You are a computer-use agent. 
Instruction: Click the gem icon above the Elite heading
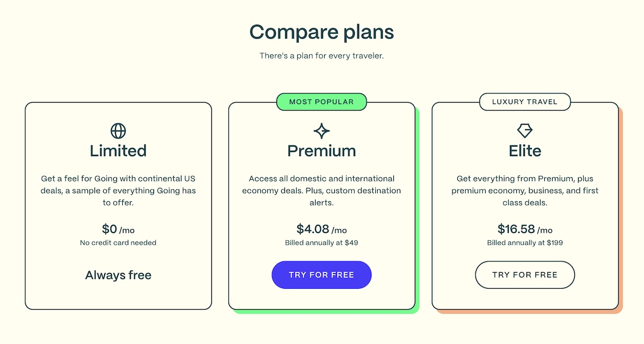coord(525,130)
